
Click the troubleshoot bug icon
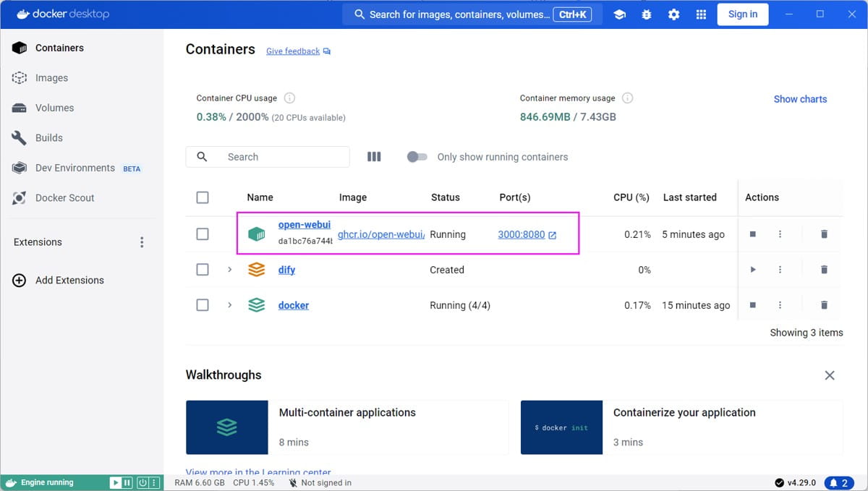647,14
